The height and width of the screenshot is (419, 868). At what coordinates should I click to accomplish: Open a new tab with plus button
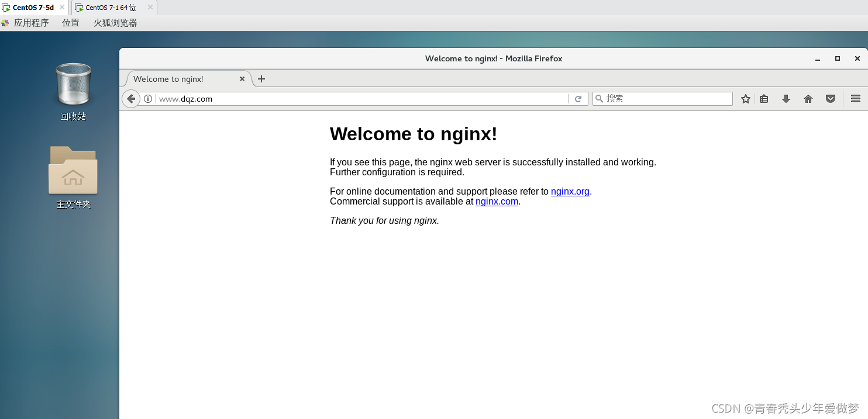[x=261, y=79]
